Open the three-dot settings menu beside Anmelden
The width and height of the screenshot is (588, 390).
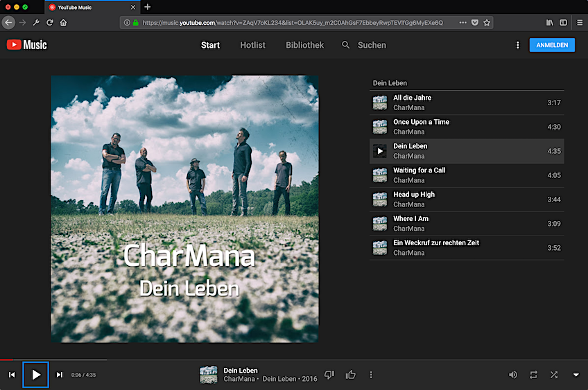(517, 45)
